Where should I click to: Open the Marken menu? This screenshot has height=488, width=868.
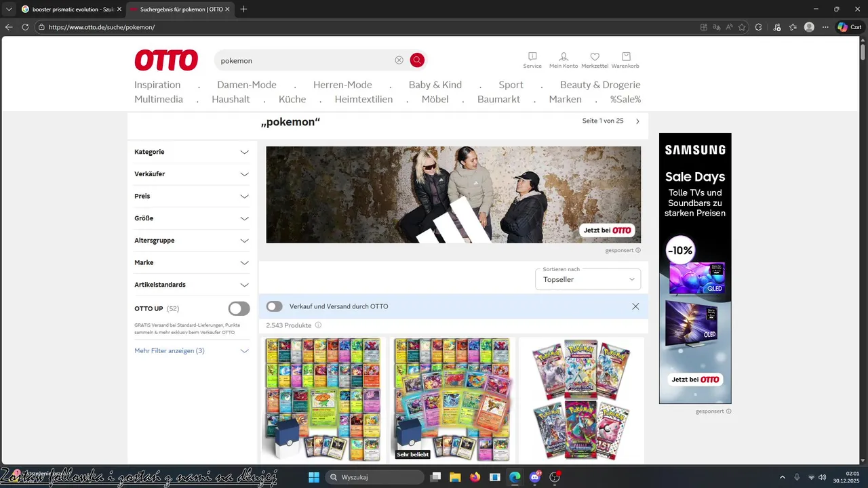[566, 99]
